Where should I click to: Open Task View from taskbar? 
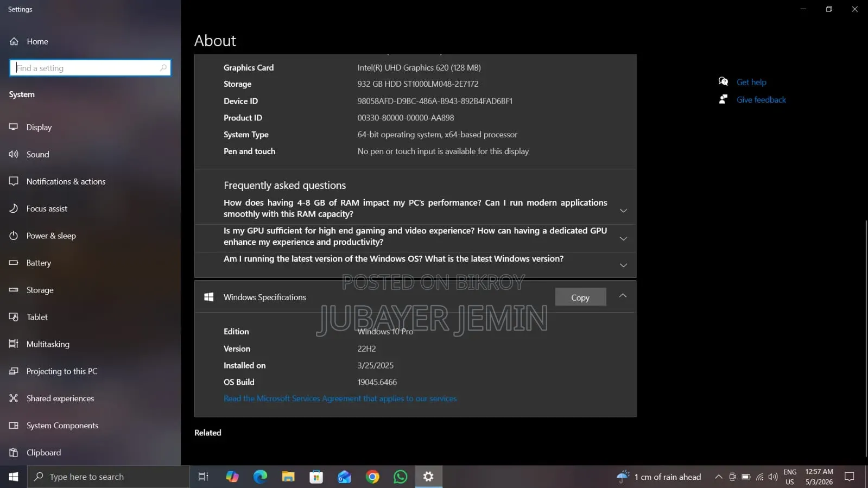(x=204, y=477)
